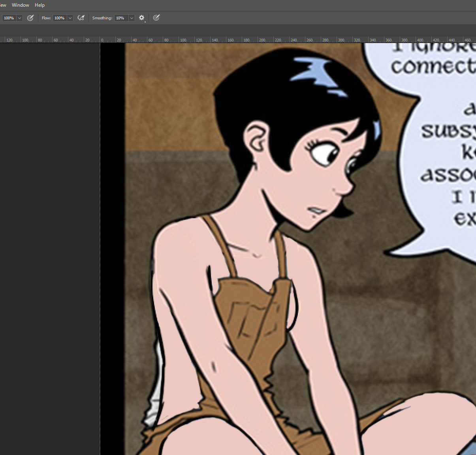Enable airbrush-style build-up icon
Image resolution: width=476 pixels, height=455 pixels.
coord(81,18)
